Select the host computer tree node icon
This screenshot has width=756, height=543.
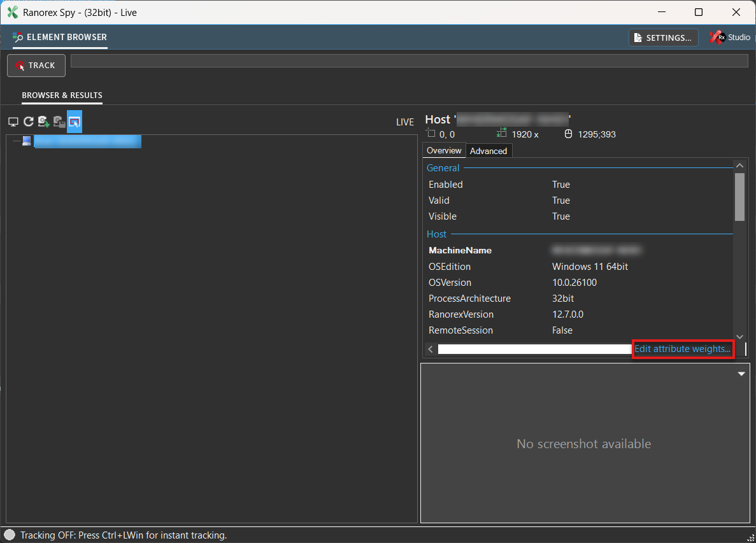tap(27, 141)
